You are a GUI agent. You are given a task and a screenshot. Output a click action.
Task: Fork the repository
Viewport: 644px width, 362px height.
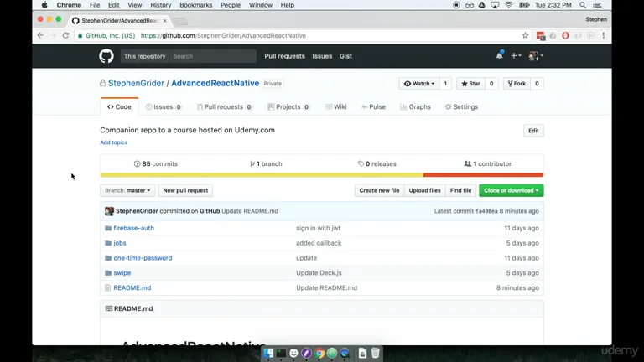pyautogui.click(x=517, y=83)
